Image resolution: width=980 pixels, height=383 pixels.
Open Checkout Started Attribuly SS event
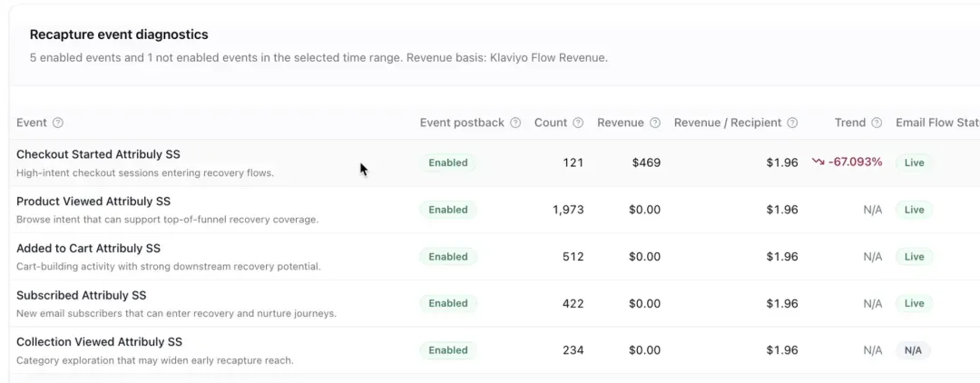(x=98, y=154)
